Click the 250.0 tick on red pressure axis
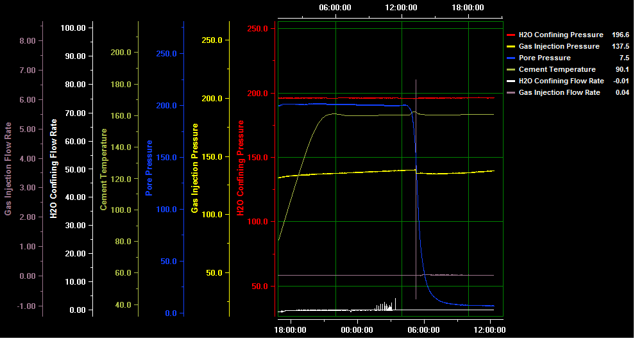Viewport: 644px width, 341px height. [x=257, y=29]
